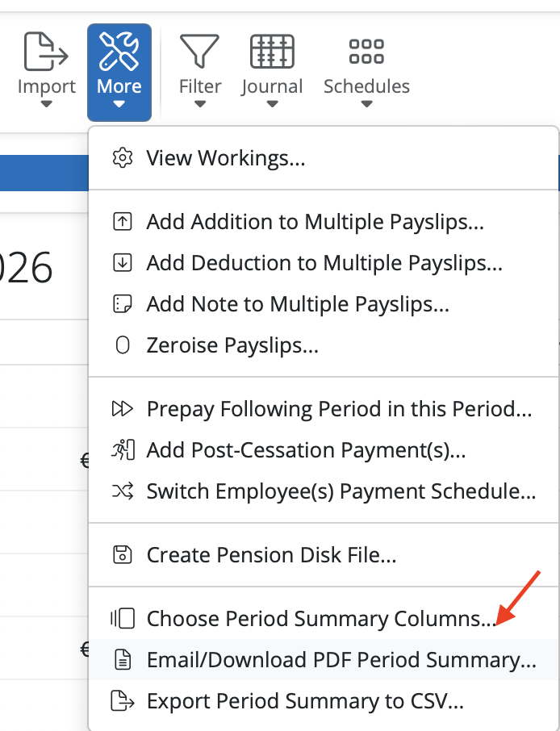The width and height of the screenshot is (560, 731).
Task: Click the Create Pension Disk File icon
Action: (123, 554)
